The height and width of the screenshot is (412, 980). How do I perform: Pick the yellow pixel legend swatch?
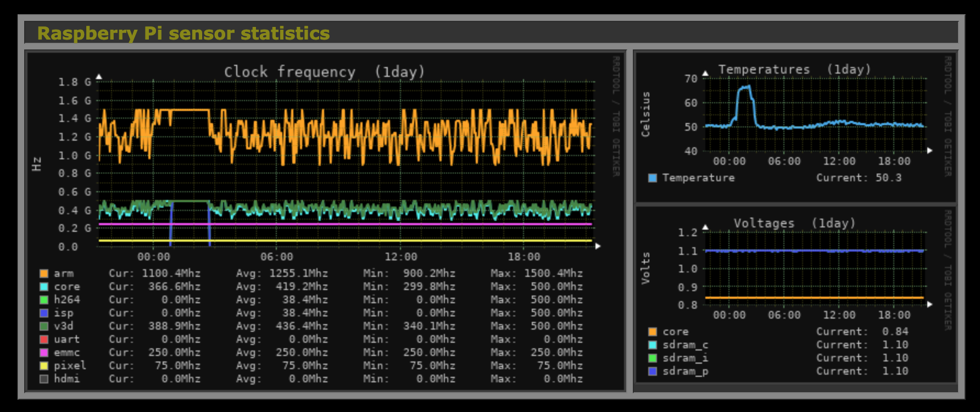pyautogui.click(x=44, y=366)
